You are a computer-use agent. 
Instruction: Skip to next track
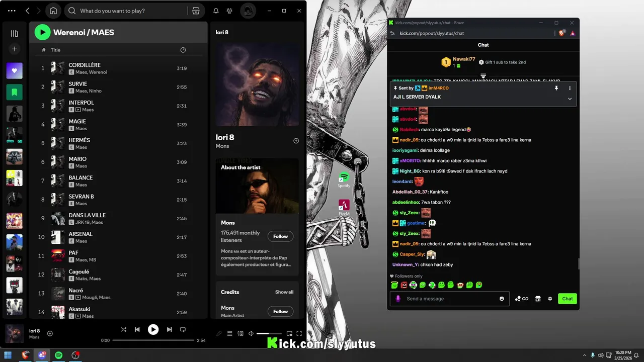[x=169, y=329]
